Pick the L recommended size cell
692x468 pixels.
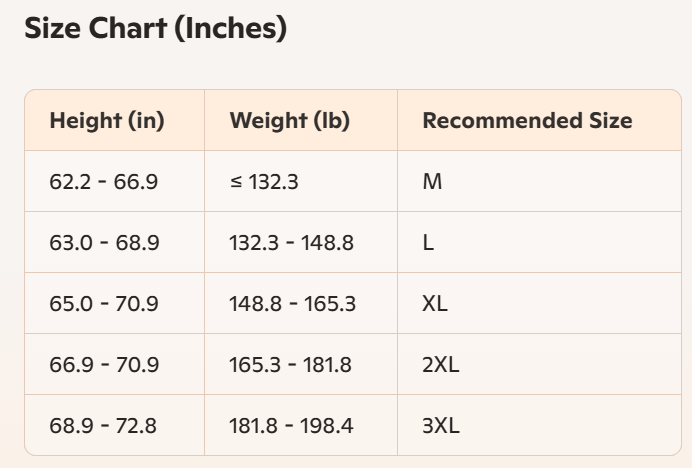click(428, 243)
